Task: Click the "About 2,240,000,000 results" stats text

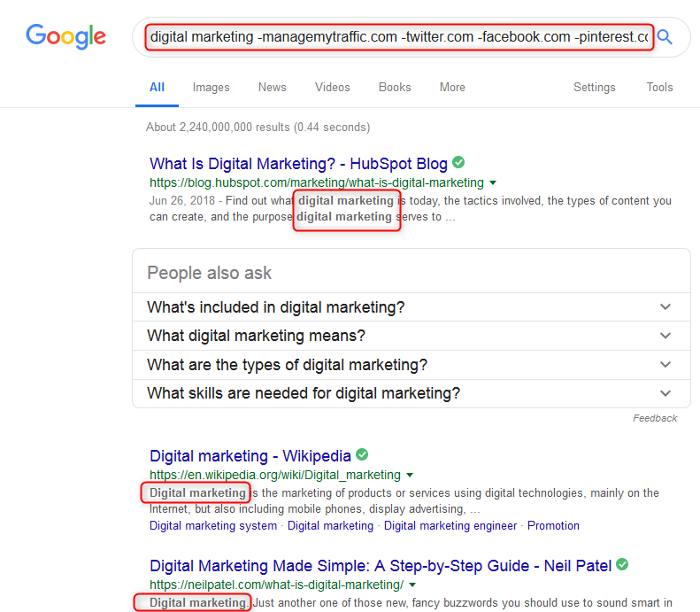Action: click(258, 128)
